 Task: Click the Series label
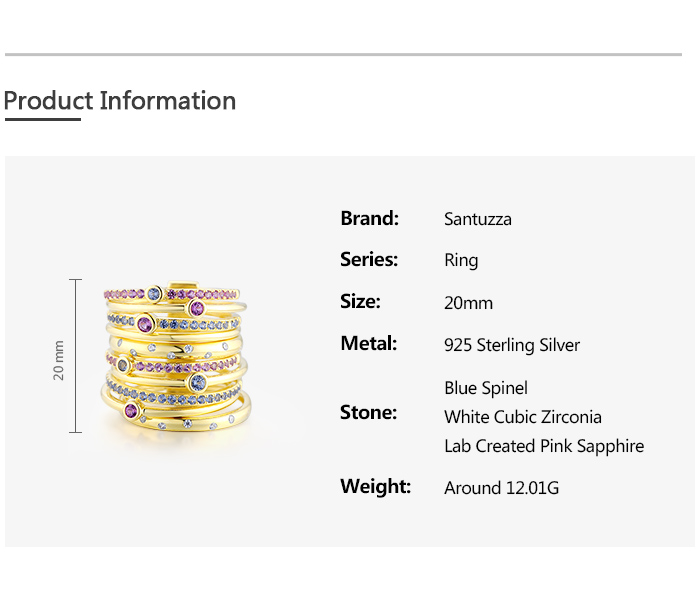click(369, 259)
